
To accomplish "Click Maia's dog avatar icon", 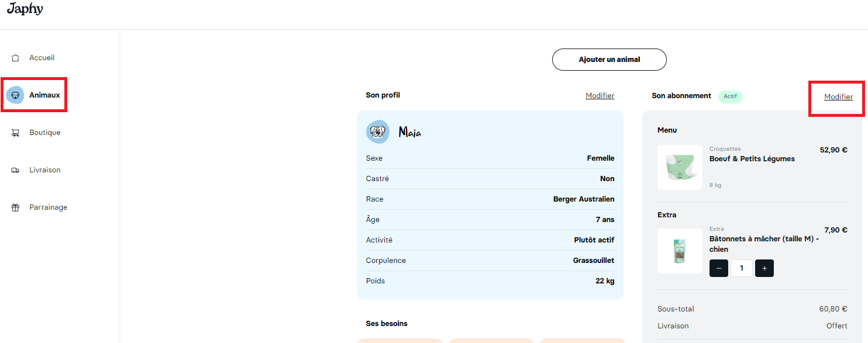I will [377, 131].
